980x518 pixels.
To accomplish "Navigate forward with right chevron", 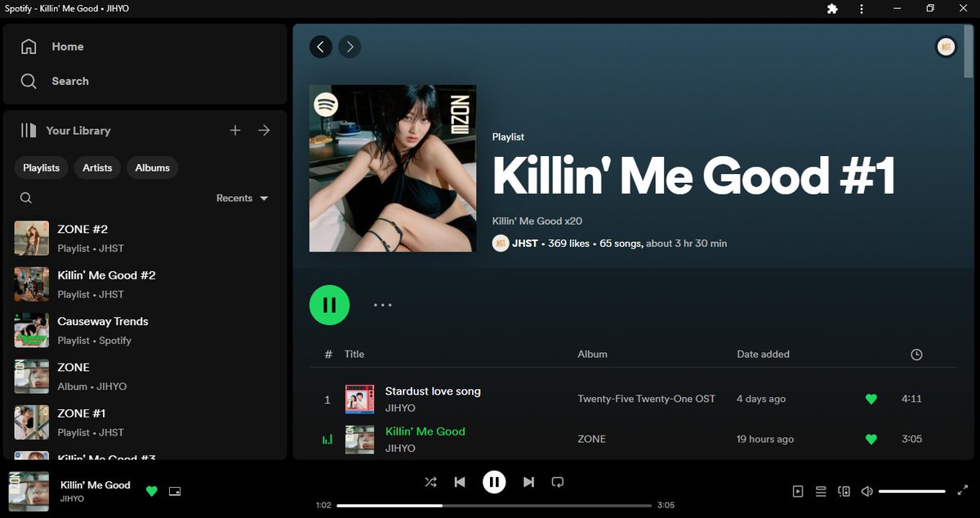I will (x=350, y=47).
